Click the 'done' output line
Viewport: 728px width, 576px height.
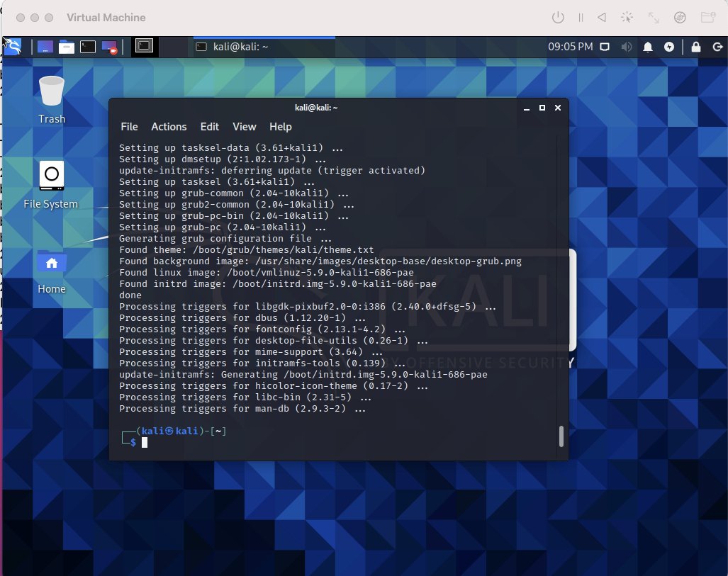(x=130, y=295)
